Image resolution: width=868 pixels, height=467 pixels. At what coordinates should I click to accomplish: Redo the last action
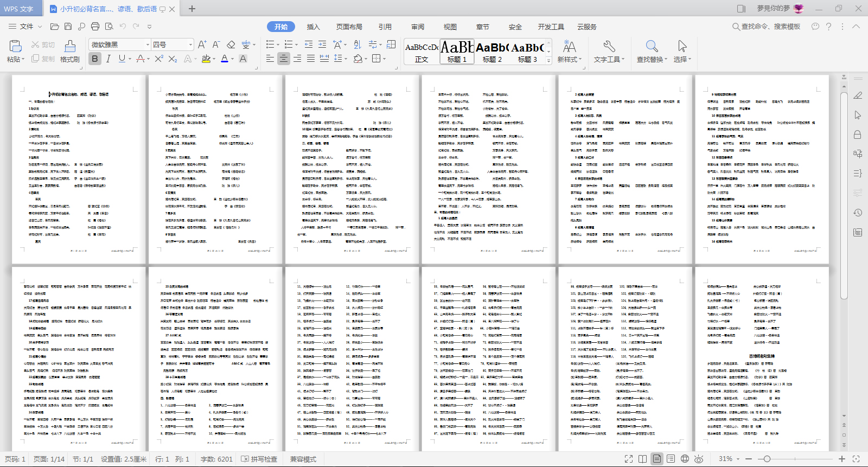(136, 27)
